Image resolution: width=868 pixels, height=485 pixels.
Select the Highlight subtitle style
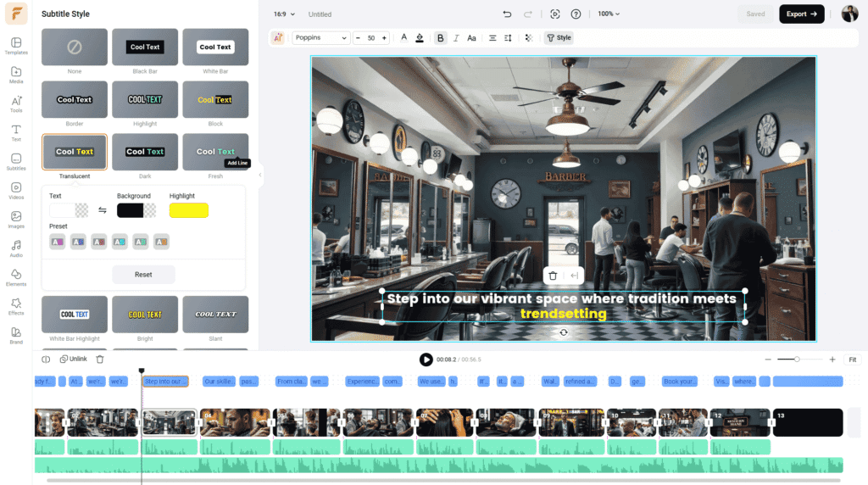pos(145,100)
